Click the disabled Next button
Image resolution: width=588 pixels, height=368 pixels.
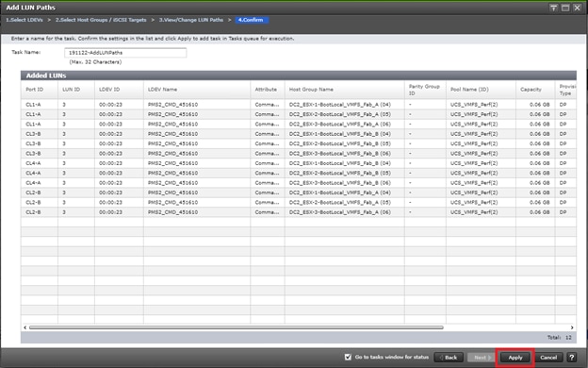click(481, 357)
